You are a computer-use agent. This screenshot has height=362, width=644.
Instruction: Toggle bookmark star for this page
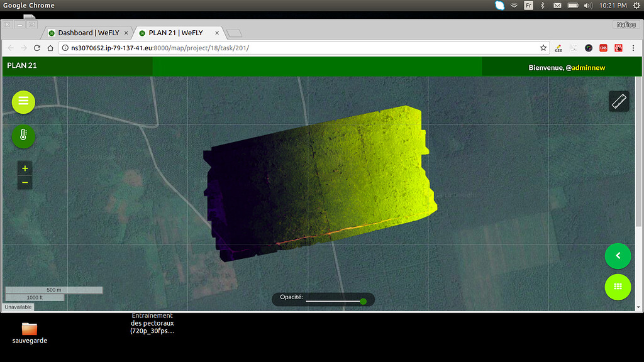(x=543, y=48)
